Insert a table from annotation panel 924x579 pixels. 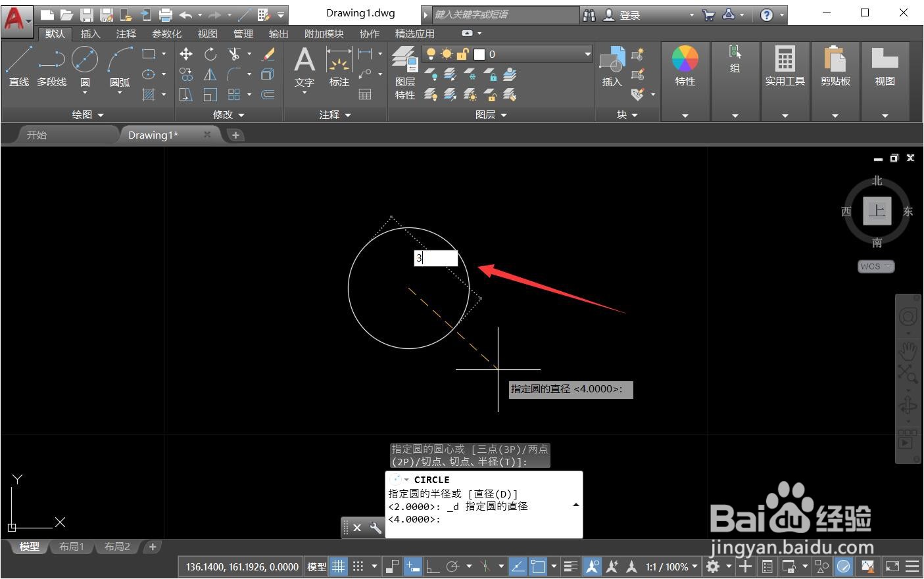pyautogui.click(x=365, y=95)
